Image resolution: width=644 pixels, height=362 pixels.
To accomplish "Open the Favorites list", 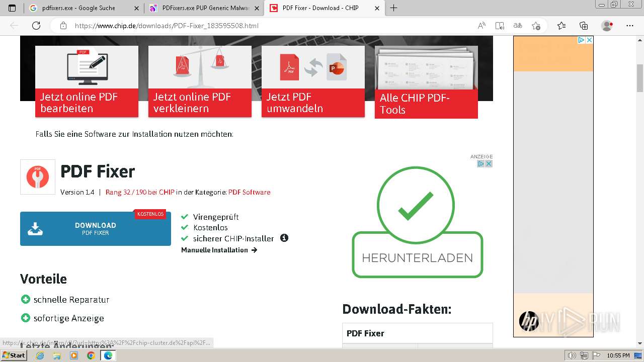I will pyautogui.click(x=561, y=26).
